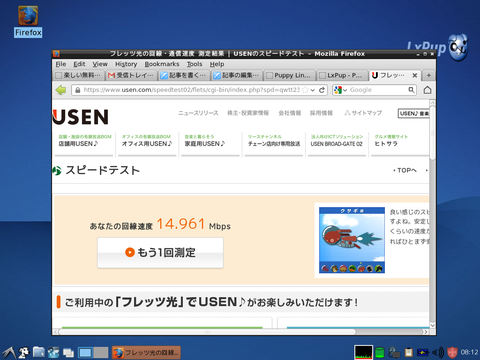Image resolution: width=480 pixels, height=360 pixels.
Task: Bookmark this page with the star icon
Action: point(305,90)
